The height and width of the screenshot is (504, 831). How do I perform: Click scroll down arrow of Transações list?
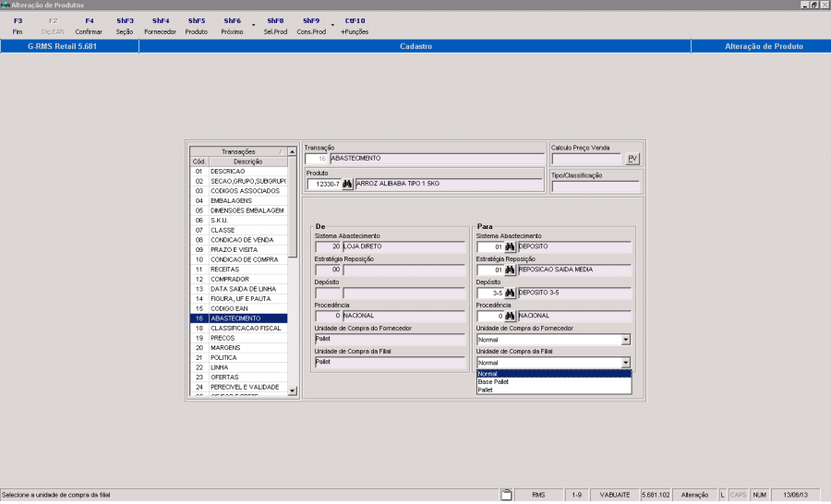294,391
